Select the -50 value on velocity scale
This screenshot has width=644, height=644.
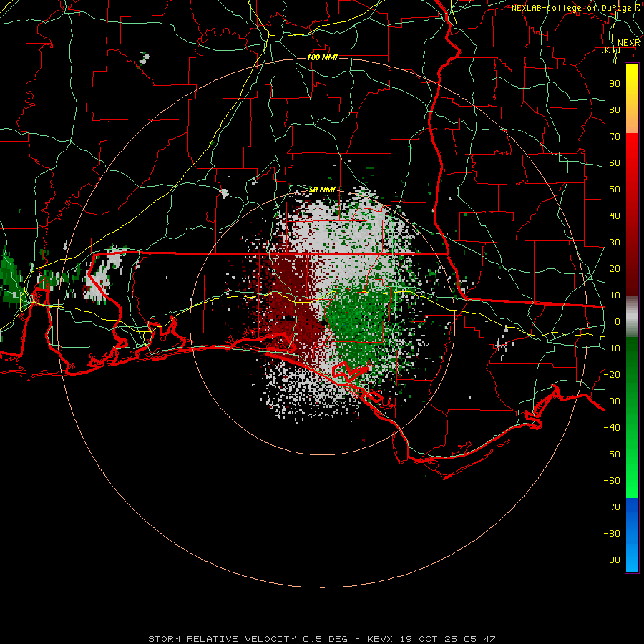coord(612,454)
